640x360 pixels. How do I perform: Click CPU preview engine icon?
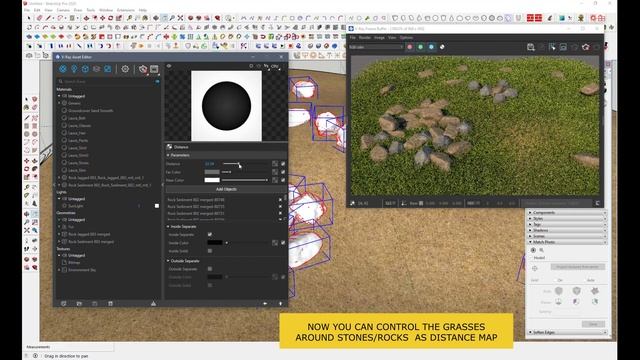tap(275, 66)
